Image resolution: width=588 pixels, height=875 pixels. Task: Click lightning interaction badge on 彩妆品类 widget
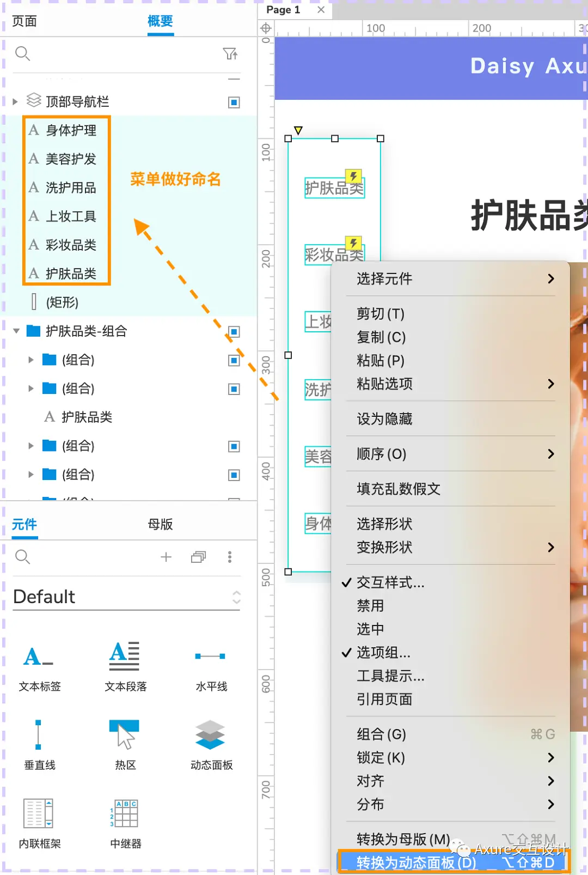[354, 243]
